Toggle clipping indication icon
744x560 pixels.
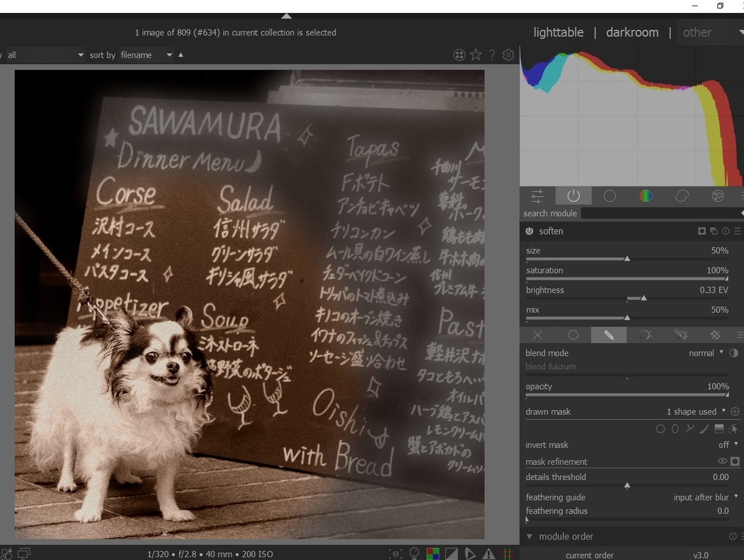click(451, 554)
